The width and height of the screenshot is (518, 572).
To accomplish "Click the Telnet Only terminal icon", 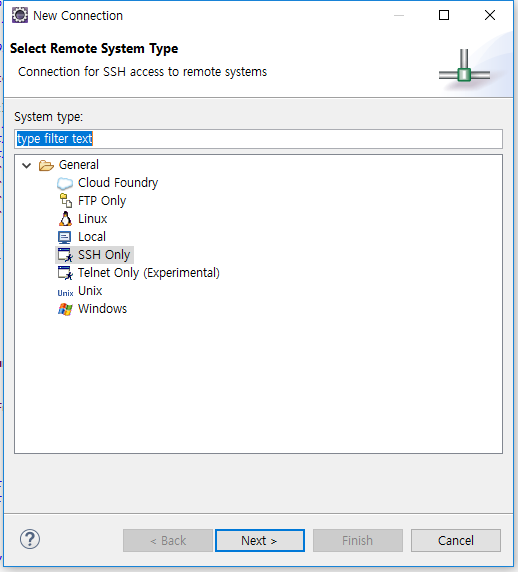I will pos(65,273).
